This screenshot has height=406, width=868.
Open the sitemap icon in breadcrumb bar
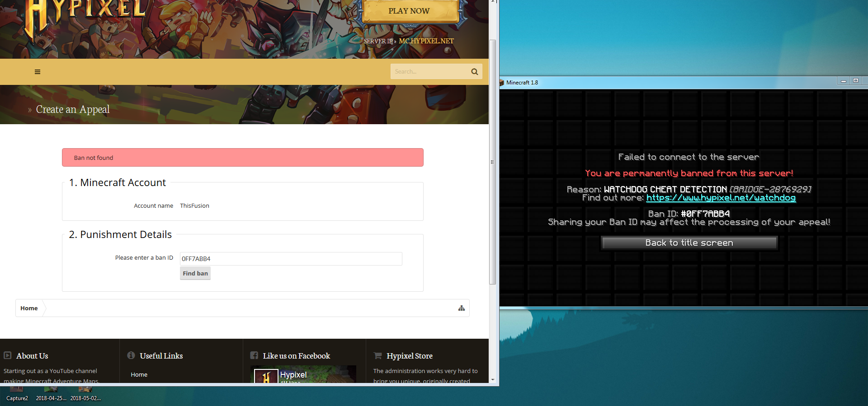(462, 308)
